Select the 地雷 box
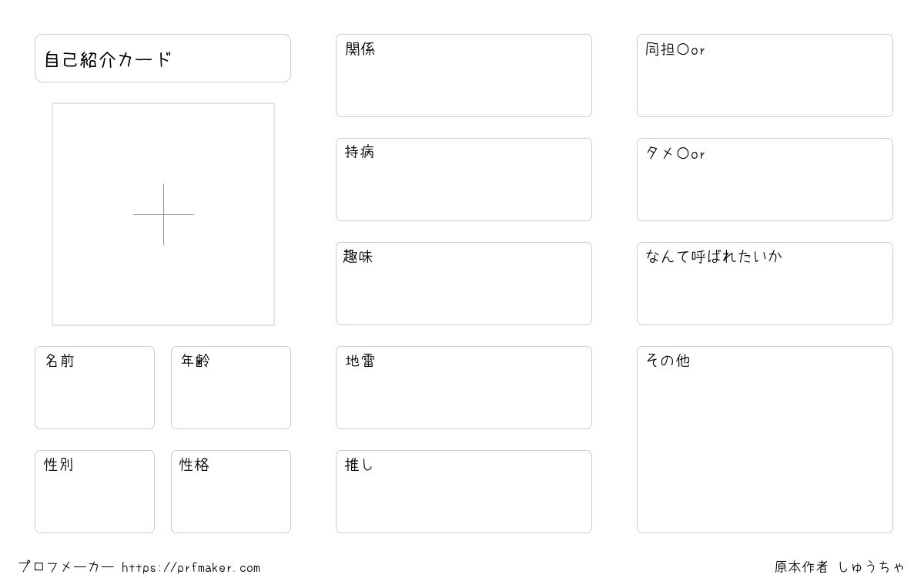Viewport: 924px width, 578px height. click(x=464, y=388)
